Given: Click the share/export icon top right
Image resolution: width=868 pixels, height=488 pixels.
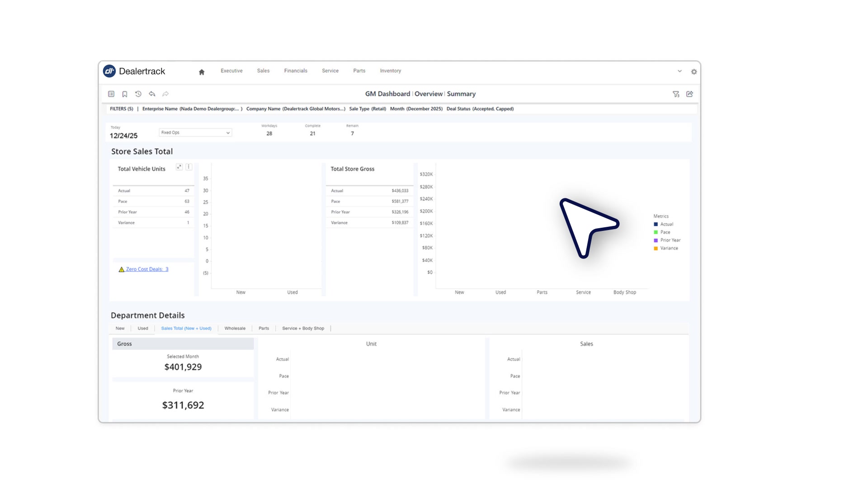Looking at the screenshot, I should [689, 94].
